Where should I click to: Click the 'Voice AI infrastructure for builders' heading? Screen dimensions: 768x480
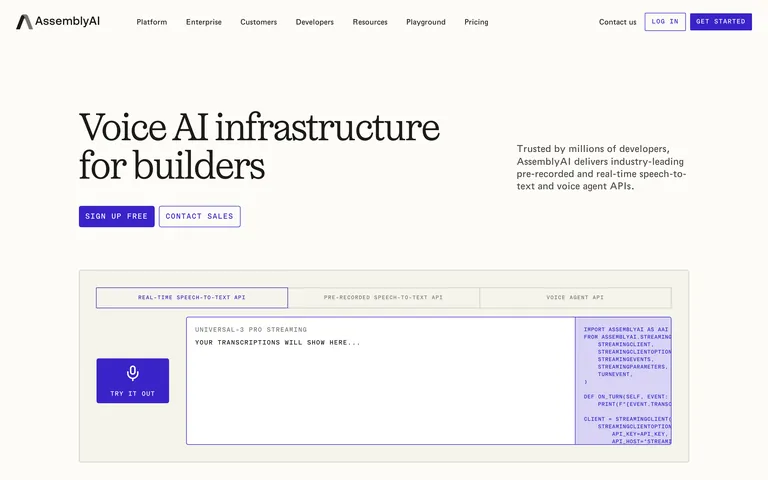[x=259, y=146]
